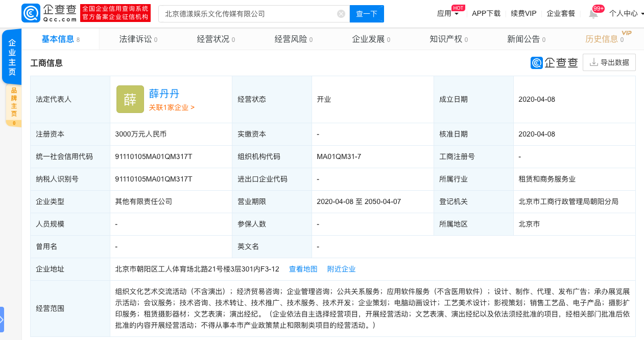
Task: Click the 导出数据 button
Action: tap(609, 62)
